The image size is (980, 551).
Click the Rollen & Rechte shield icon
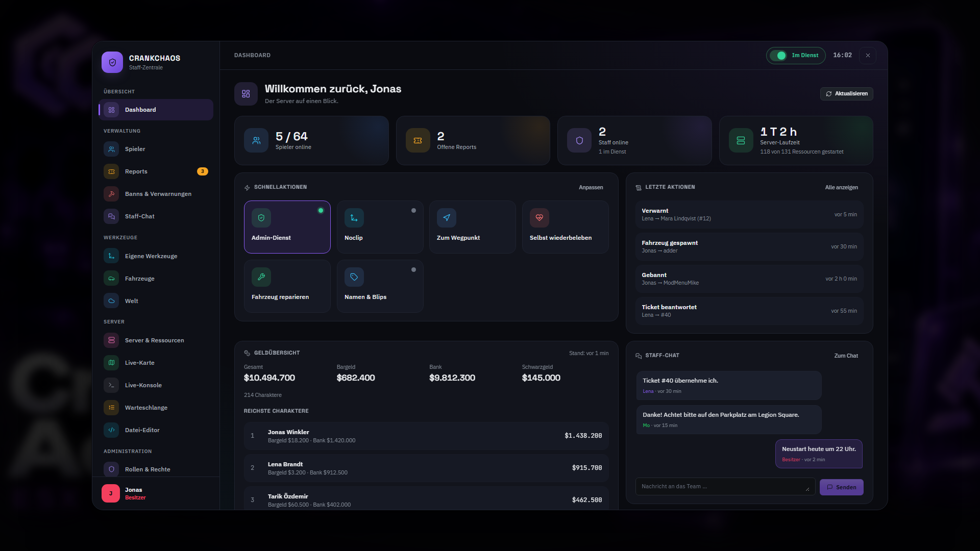tap(111, 469)
